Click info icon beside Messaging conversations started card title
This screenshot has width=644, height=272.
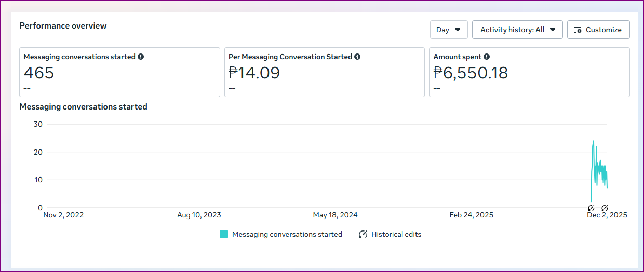141,57
